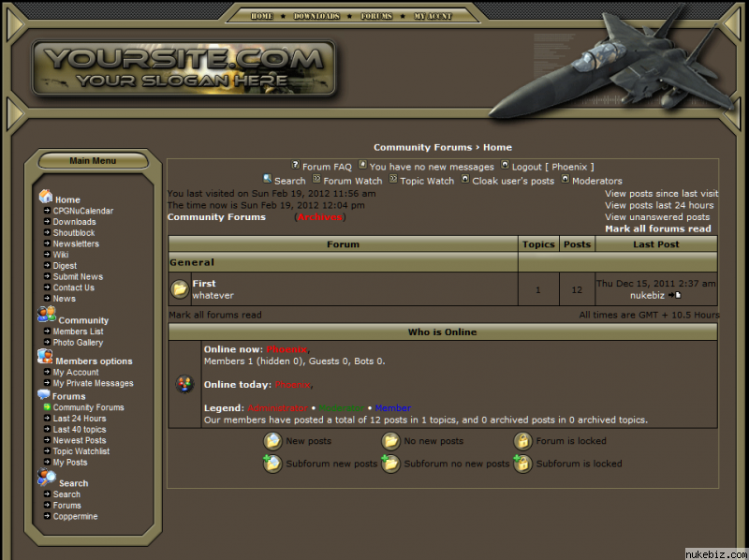Open DOWNLOADS in the top navigation bar

click(x=316, y=16)
